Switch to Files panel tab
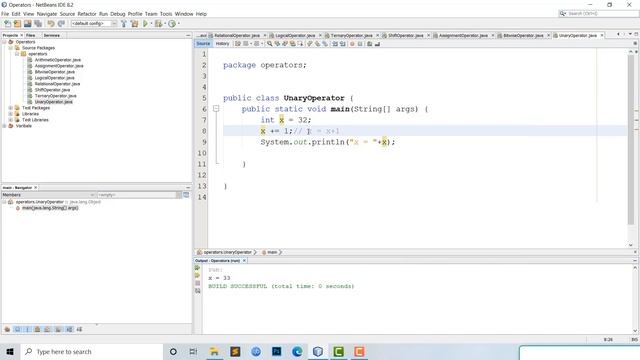The height and width of the screenshot is (360, 640). point(31,36)
